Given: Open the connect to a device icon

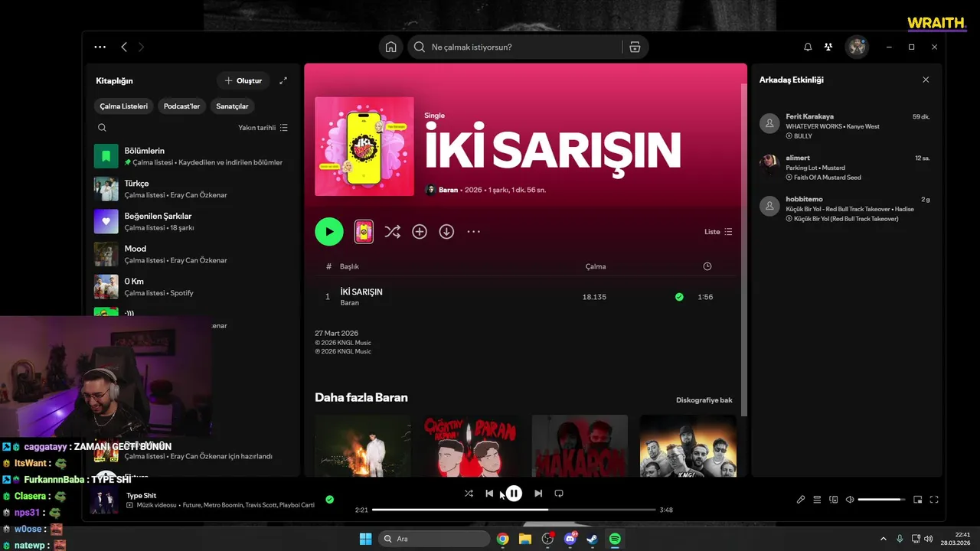Looking at the screenshot, I should pos(834,500).
